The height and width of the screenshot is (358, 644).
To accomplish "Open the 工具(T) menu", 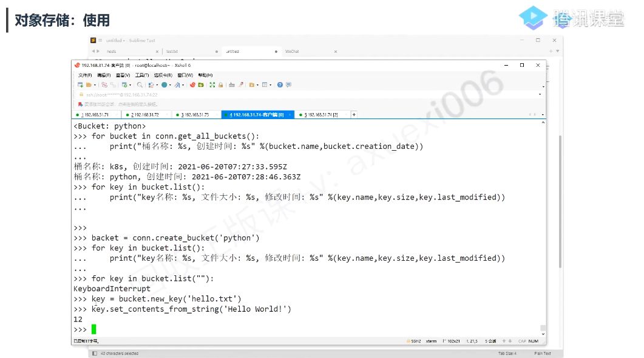I will (142, 75).
